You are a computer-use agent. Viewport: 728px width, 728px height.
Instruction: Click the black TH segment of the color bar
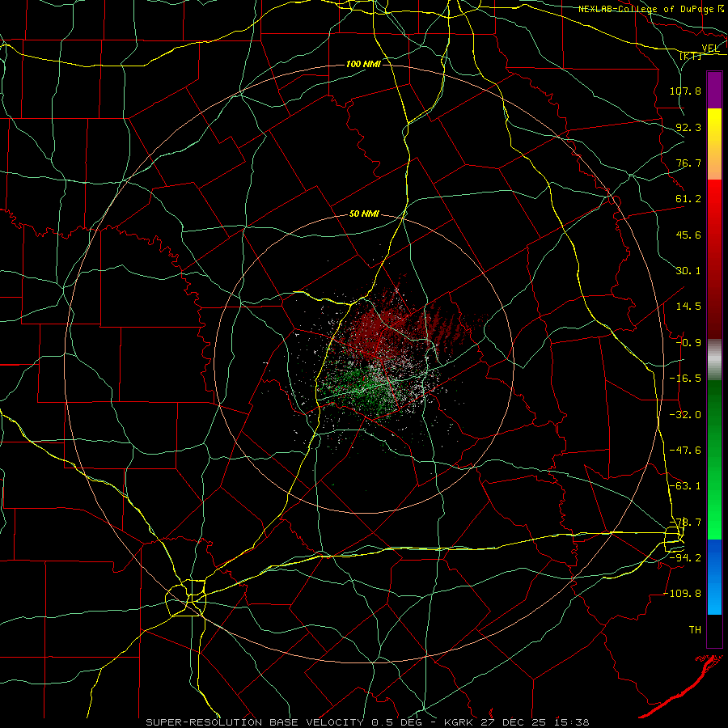714,630
